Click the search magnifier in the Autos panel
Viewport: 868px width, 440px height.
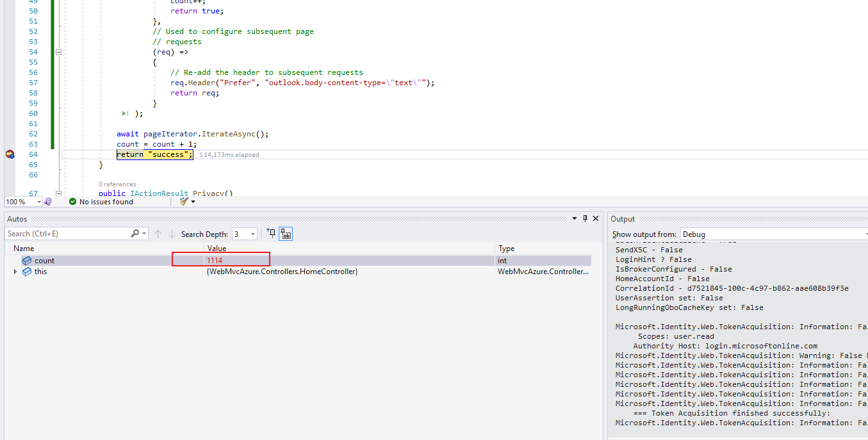point(135,234)
